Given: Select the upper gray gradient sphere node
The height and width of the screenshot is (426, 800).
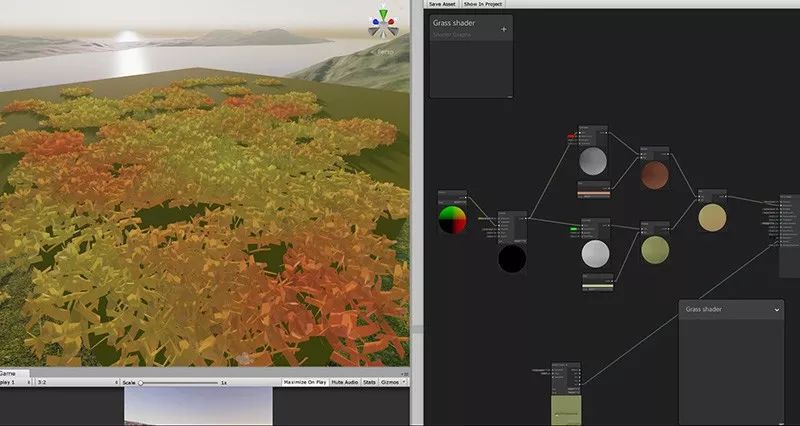Looking at the screenshot, I should click(594, 160).
